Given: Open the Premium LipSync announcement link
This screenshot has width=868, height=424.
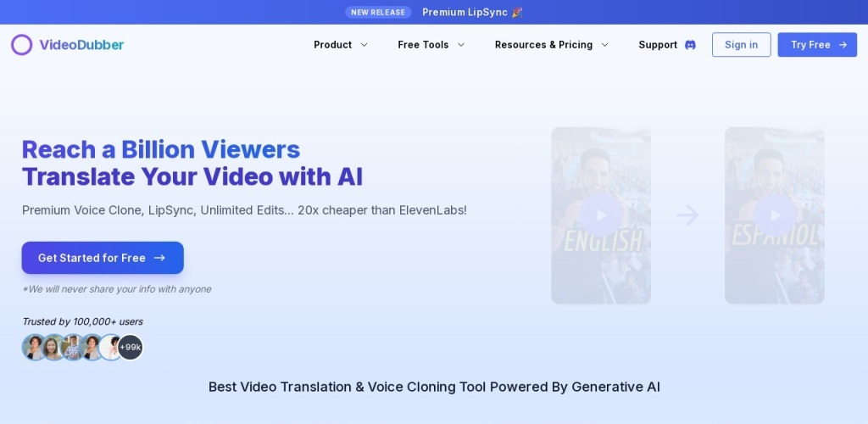Looking at the screenshot, I should (465, 12).
